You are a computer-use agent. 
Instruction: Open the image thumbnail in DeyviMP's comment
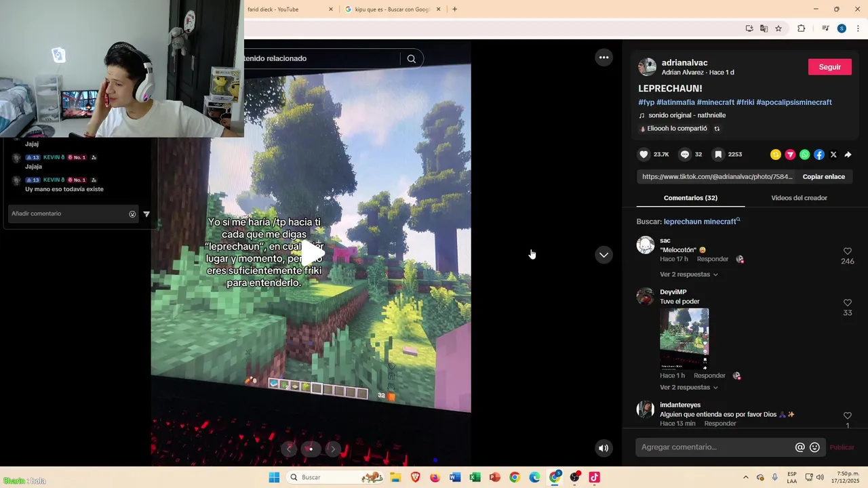click(684, 339)
